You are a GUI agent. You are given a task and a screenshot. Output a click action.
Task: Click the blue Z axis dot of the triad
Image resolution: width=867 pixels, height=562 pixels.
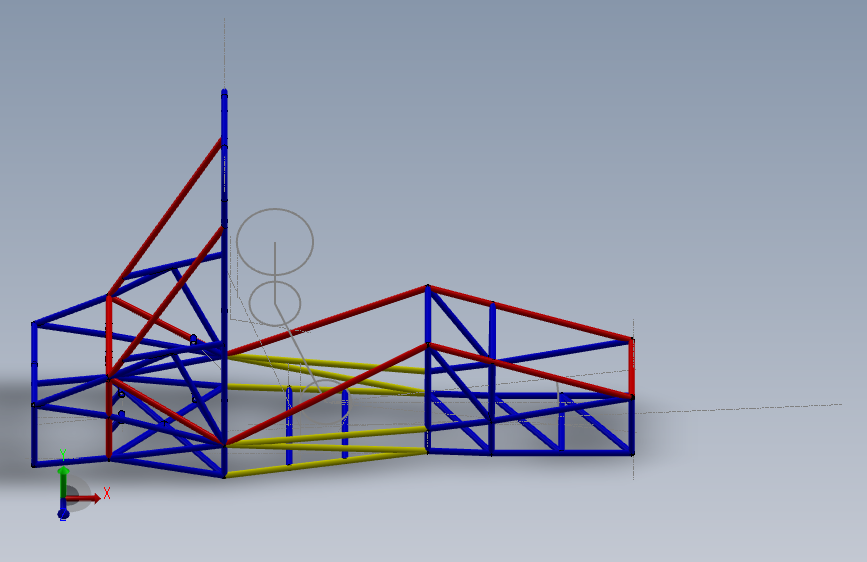63,514
